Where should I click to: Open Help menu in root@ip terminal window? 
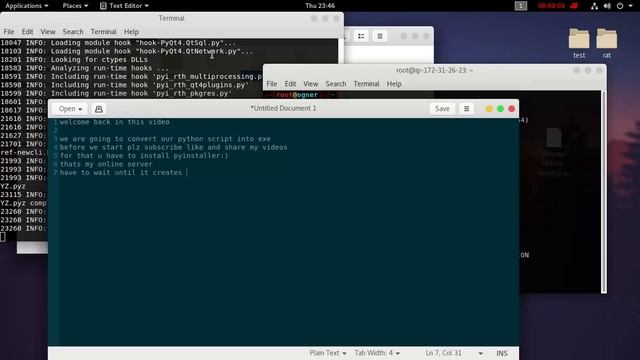pos(394,84)
